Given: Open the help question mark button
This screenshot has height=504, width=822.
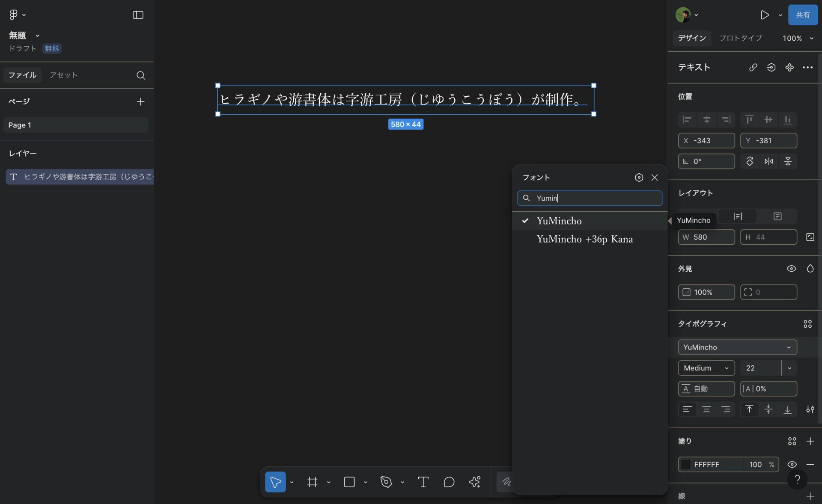Looking at the screenshot, I should (x=797, y=479).
